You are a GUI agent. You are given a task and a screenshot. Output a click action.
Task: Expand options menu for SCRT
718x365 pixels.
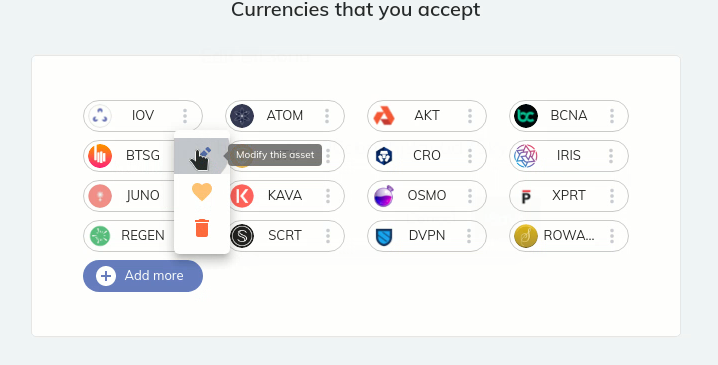point(328,236)
